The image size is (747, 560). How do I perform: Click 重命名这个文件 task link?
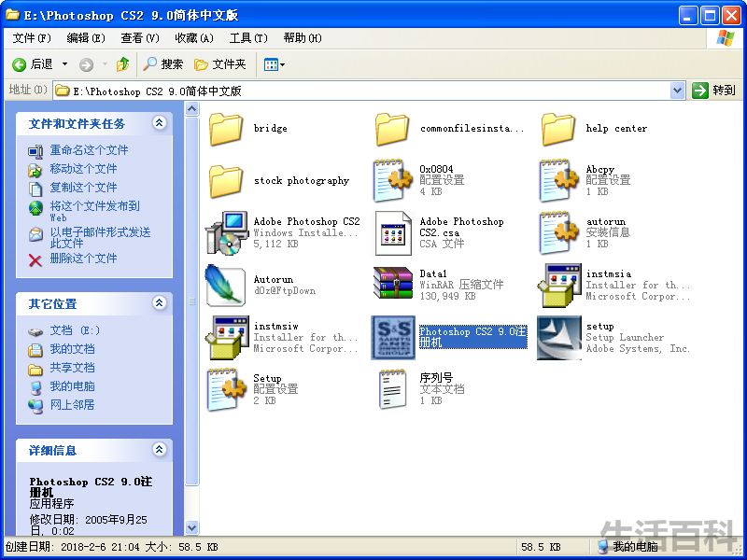(x=89, y=150)
